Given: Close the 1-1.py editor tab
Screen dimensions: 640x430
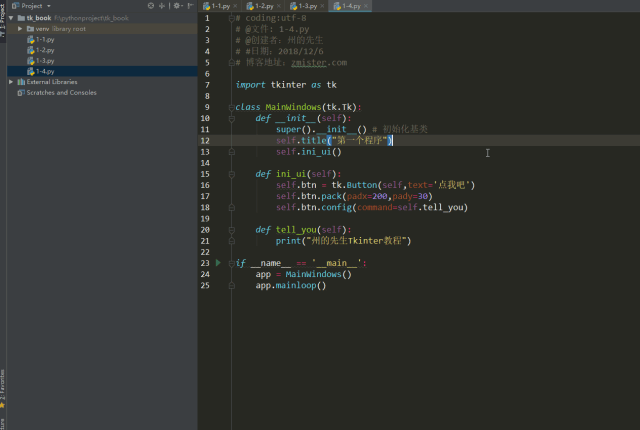Looking at the screenshot, I should point(235,6).
